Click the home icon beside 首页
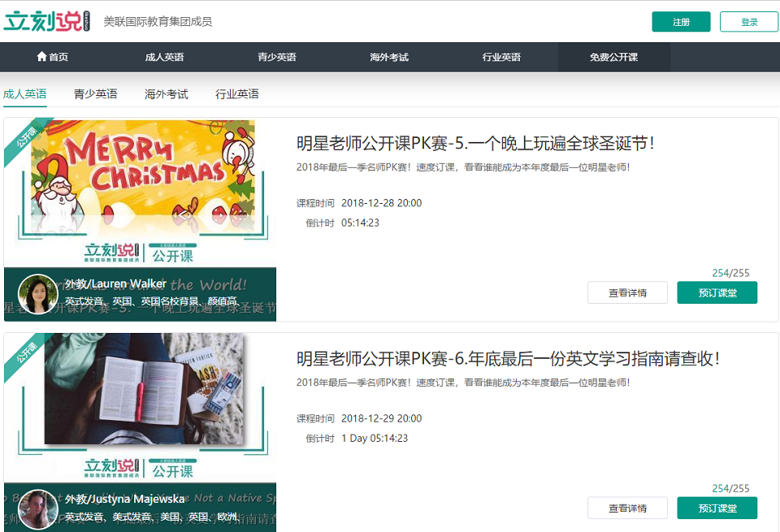Screen dimensions: 780x532 [x=40, y=57]
